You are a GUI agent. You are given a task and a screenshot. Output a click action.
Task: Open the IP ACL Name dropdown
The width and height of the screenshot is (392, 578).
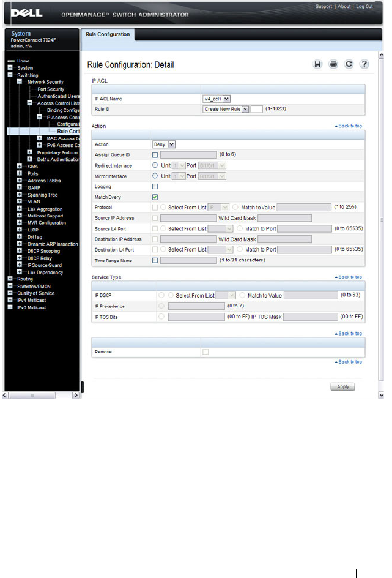[216, 99]
